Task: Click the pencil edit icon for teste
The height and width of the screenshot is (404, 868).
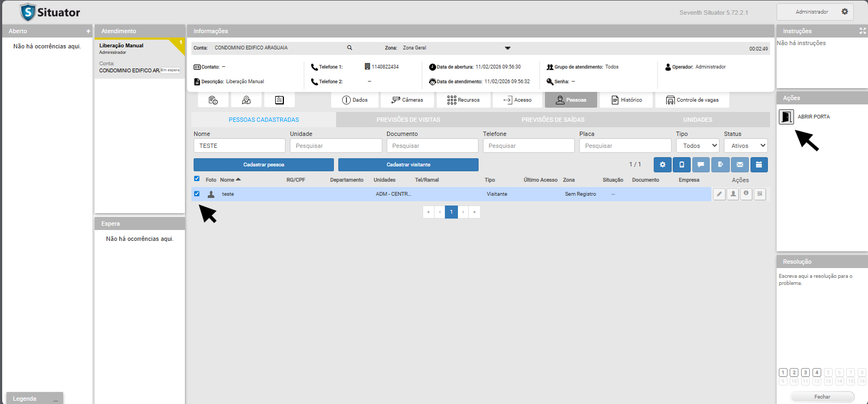Action: 719,194
